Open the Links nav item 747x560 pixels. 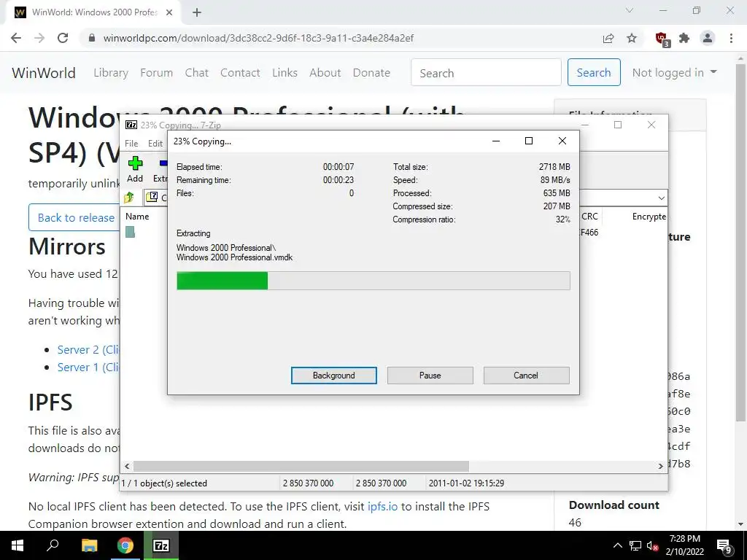285,73
